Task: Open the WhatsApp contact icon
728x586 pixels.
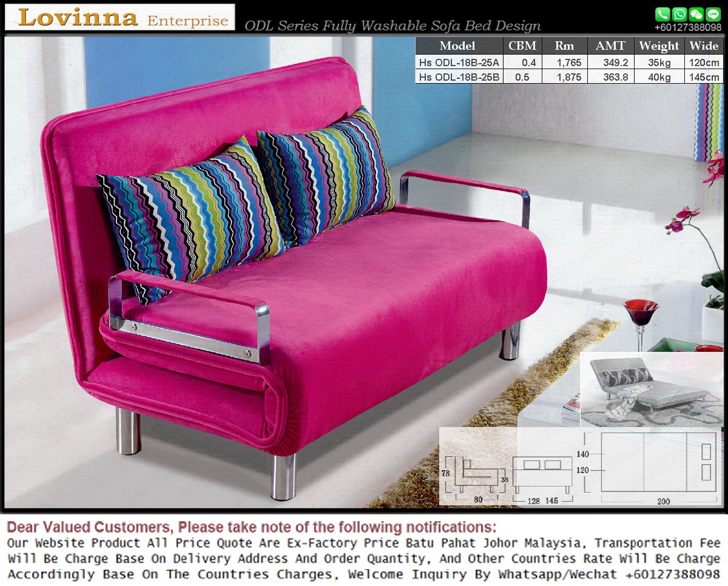Action: 679,14
